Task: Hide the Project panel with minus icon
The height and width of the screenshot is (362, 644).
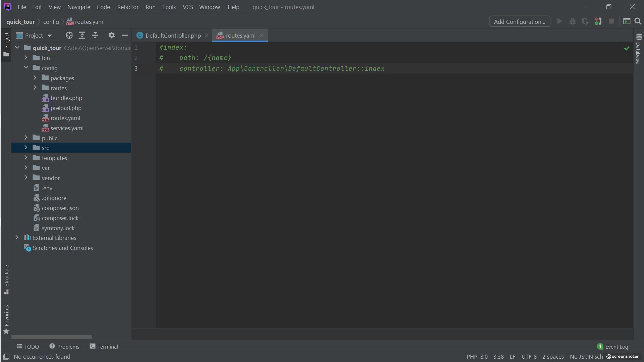Action: click(124, 35)
